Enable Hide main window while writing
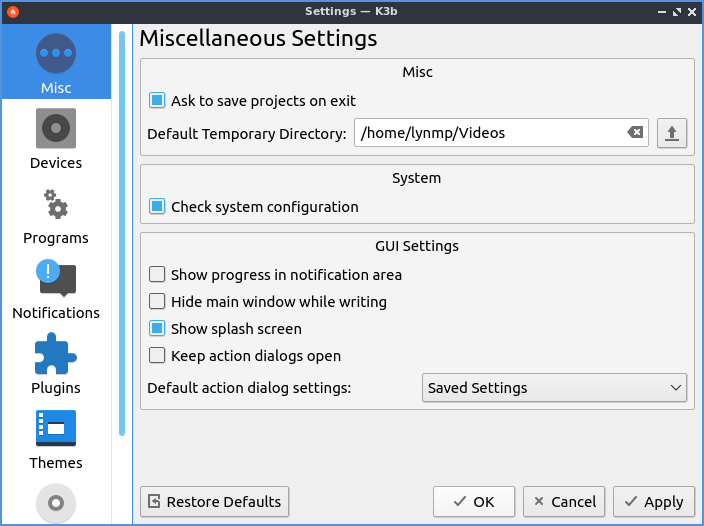 157,302
